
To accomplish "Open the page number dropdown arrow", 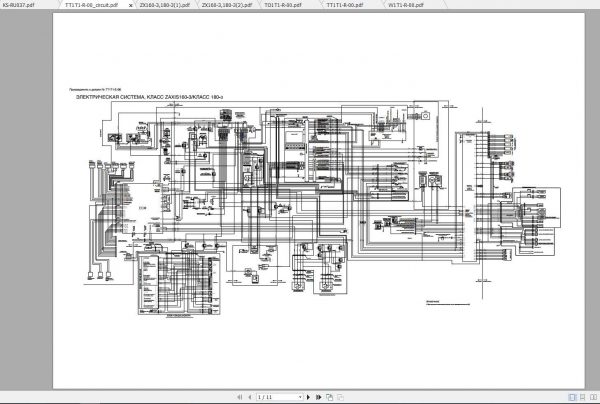I will tap(300, 397).
